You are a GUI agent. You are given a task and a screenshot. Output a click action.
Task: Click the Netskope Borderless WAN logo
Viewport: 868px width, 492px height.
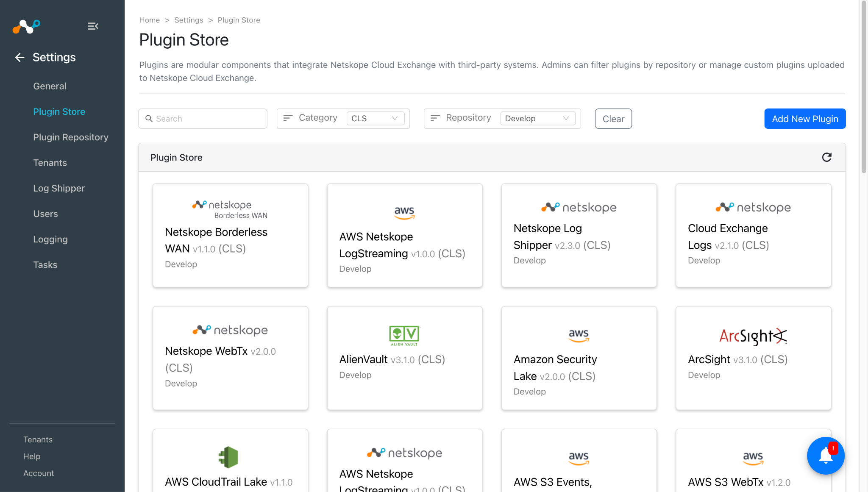230,209
